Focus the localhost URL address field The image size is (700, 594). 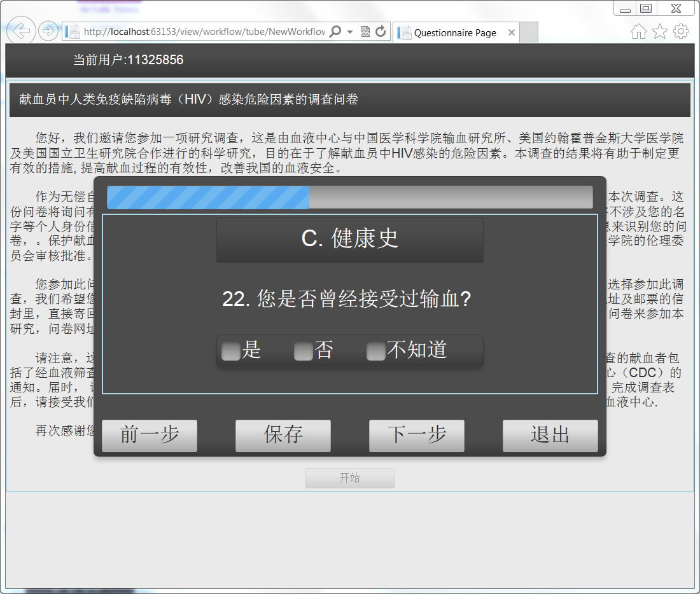pyautogui.click(x=204, y=32)
